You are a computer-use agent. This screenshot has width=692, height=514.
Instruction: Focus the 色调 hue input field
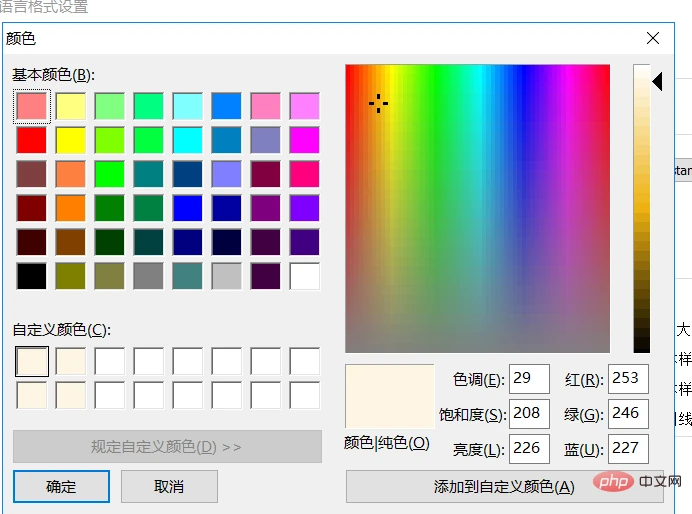tap(529, 379)
